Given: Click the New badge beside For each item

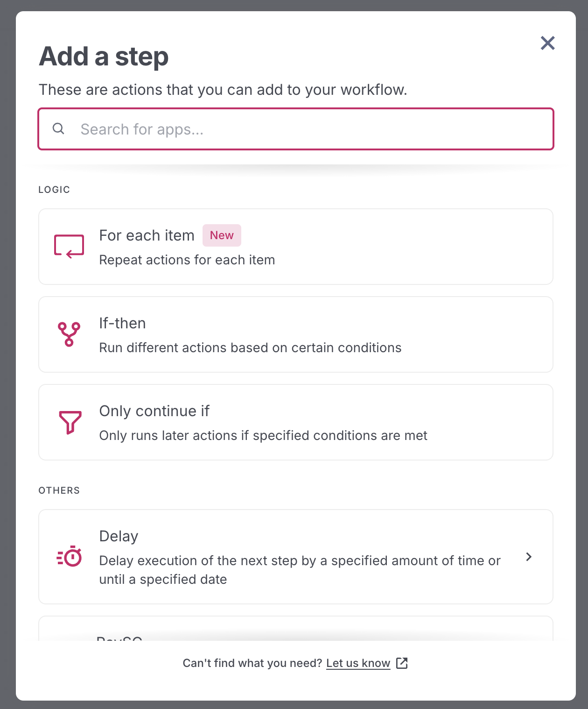Looking at the screenshot, I should pyautogui.click(x=222, y=235).
